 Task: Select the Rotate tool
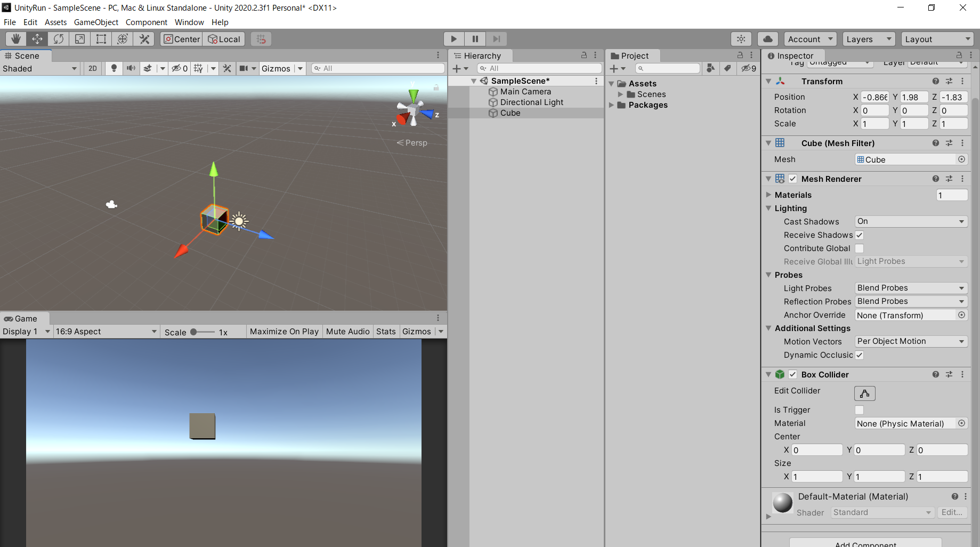[x=59, y=39]
